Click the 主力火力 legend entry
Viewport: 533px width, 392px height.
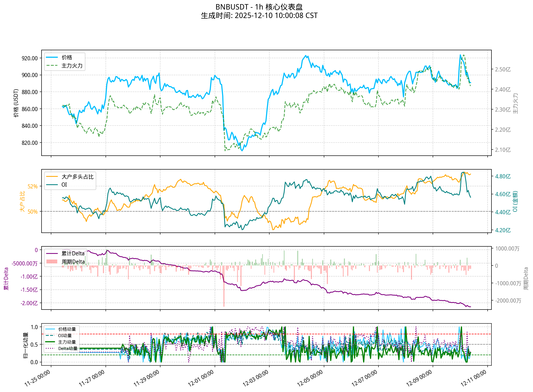pyautogui.click(x=72, y=66)
